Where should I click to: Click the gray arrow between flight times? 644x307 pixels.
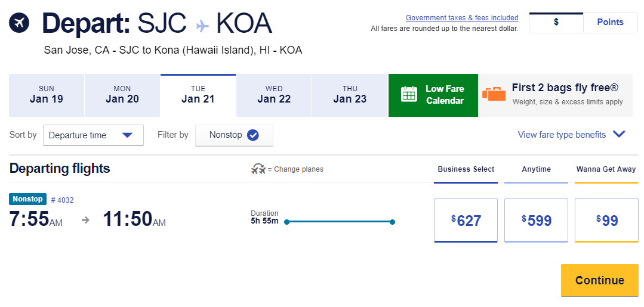click(x=86, y=220)
